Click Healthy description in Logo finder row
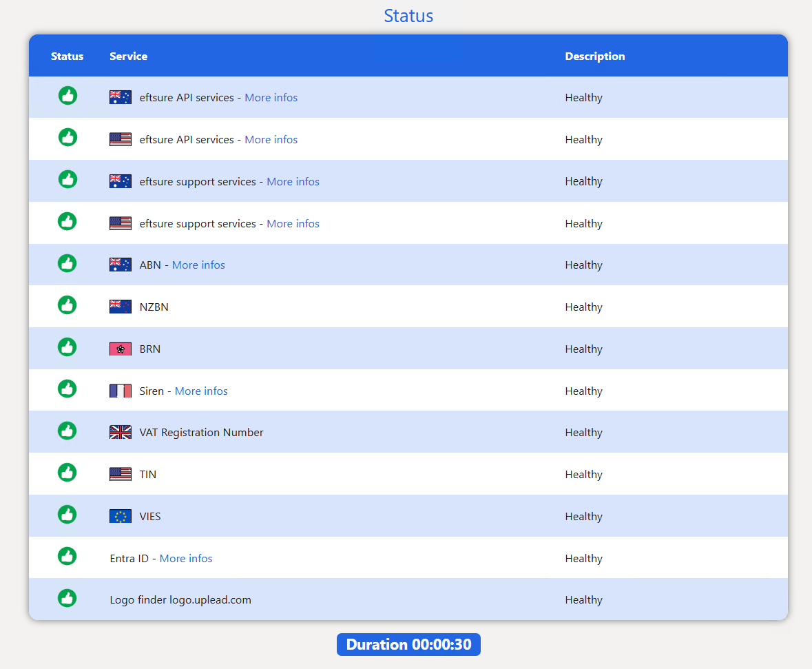The height and width of the screenshot is (669, 812). pyautogui.click(x=583, y=599)
